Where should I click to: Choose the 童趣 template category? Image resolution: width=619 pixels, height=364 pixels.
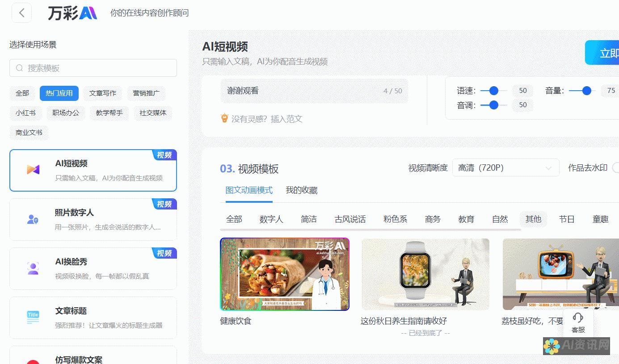tap(601, 219)
